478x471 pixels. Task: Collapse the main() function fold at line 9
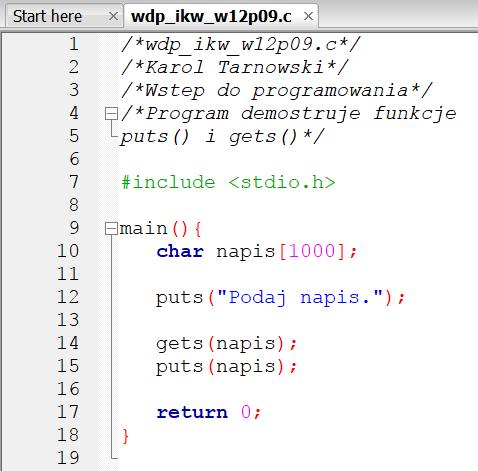111,229
